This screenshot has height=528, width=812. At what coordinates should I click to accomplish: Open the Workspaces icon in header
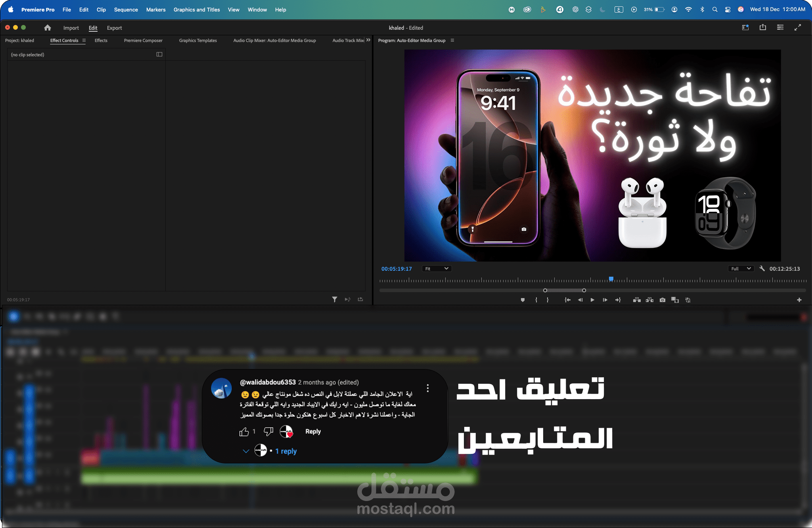(745, 27)
